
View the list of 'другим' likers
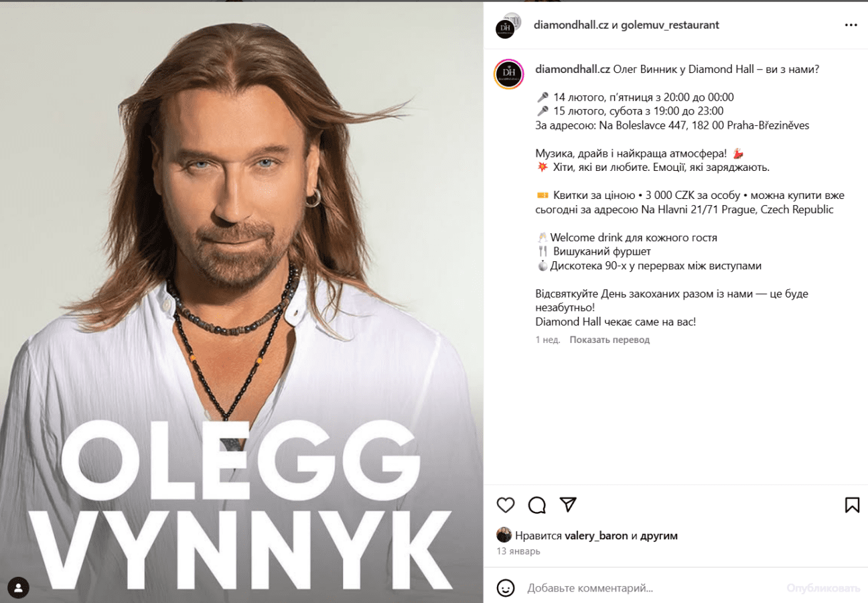659,535
